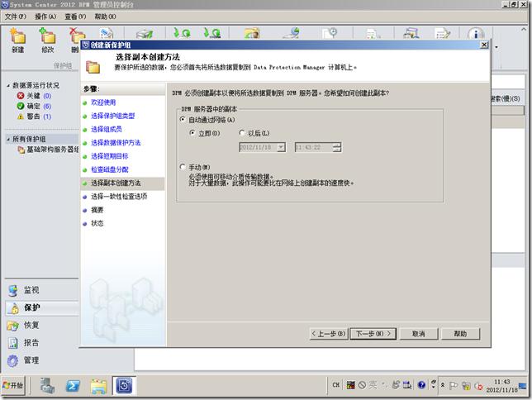Click the Action Center flag tray icon
This screenshot has height=400, width=532.
454,385
